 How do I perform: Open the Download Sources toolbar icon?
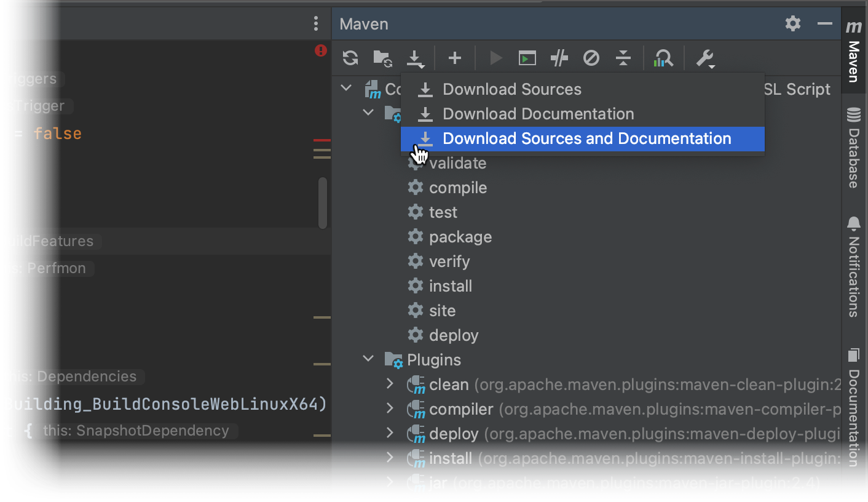(x=416, y=58)
